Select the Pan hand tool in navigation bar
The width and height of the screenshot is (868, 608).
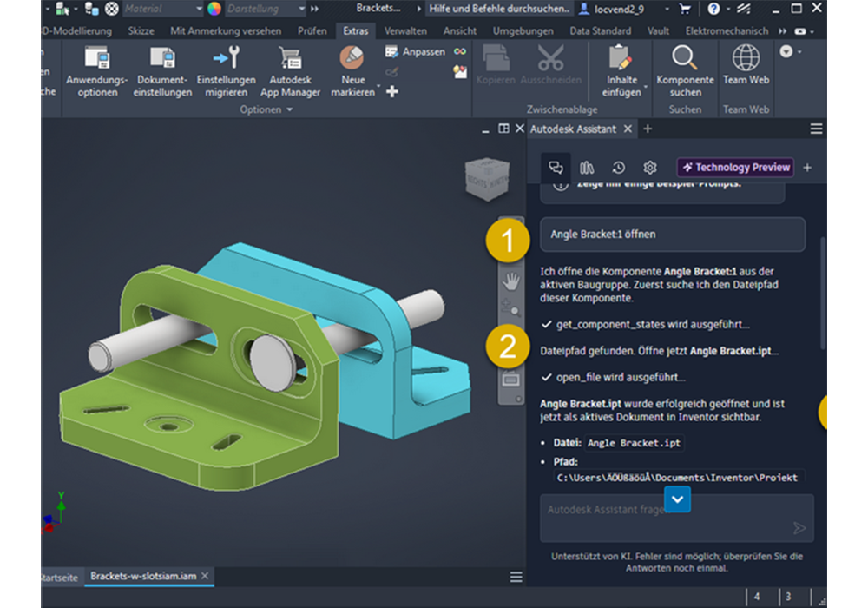coord(511,280)
